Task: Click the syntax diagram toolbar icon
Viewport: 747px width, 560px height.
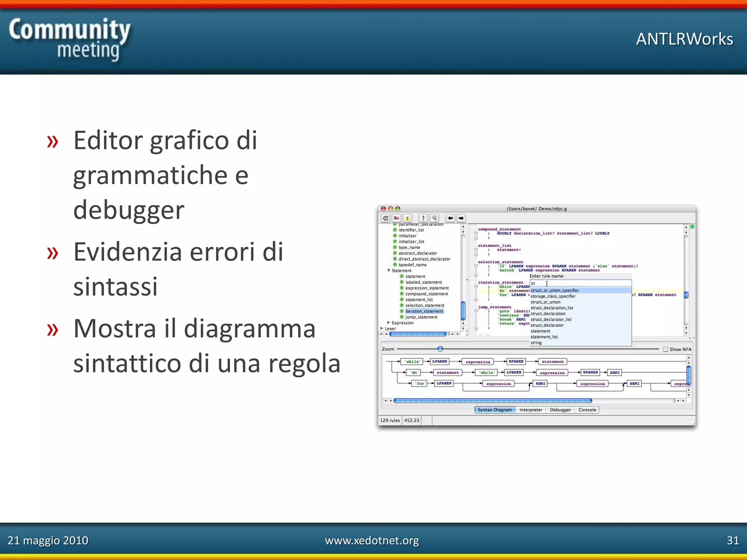Action: pyautogui.click(x=386, y=218)
